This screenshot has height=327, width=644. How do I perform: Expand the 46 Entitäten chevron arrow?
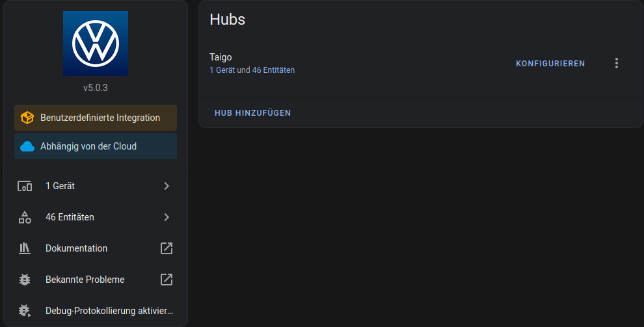[x=167, y=217]
